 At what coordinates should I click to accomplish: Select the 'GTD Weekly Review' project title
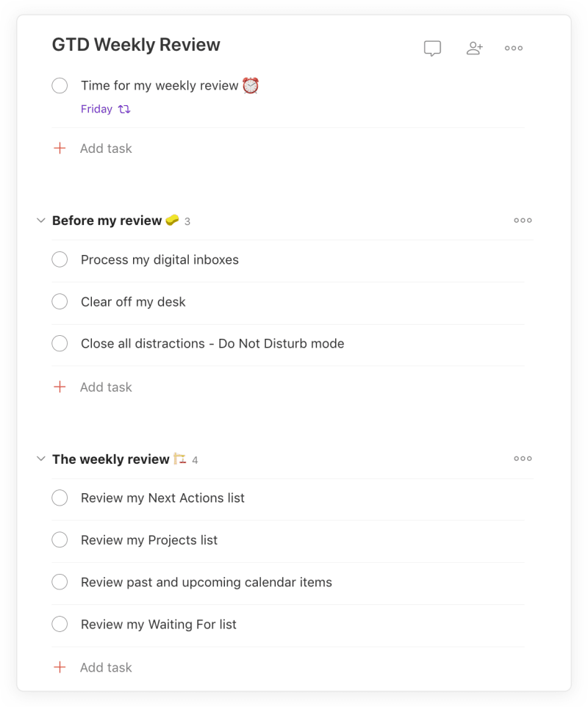click(x=136, y=45)
